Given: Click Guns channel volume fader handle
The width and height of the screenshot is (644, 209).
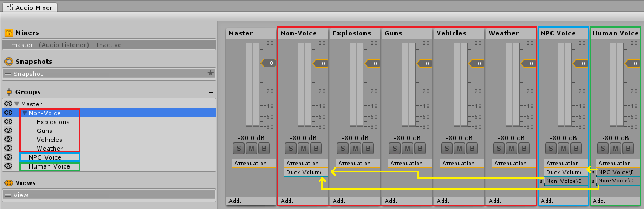Looking at the screenshot, I should pyautogui.click(x=424, y=63).
